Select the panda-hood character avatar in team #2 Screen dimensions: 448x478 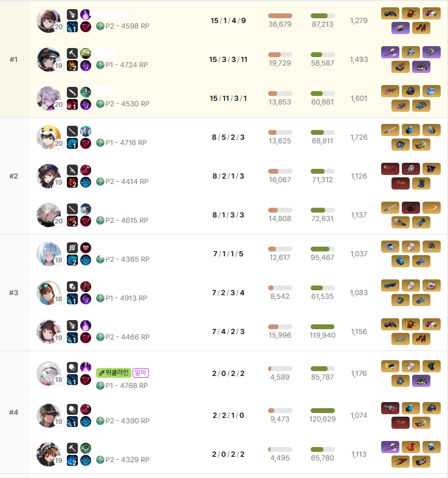49,137
